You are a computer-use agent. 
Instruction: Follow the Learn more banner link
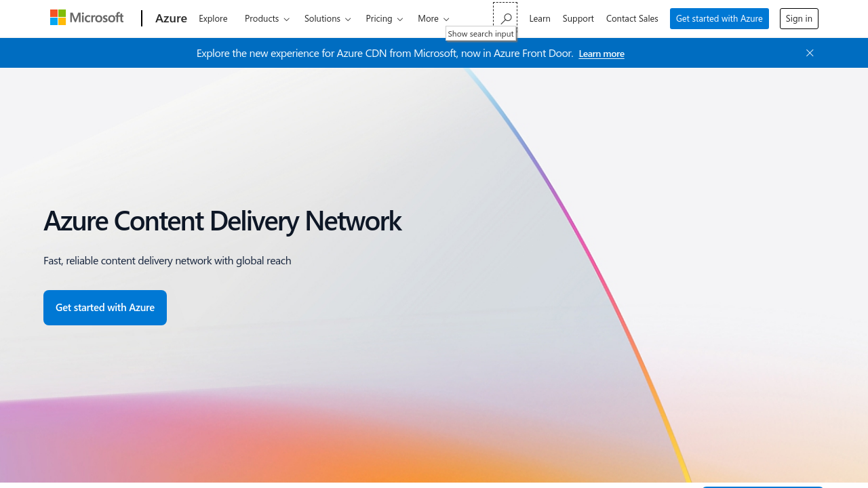click(x=601, y=54)
